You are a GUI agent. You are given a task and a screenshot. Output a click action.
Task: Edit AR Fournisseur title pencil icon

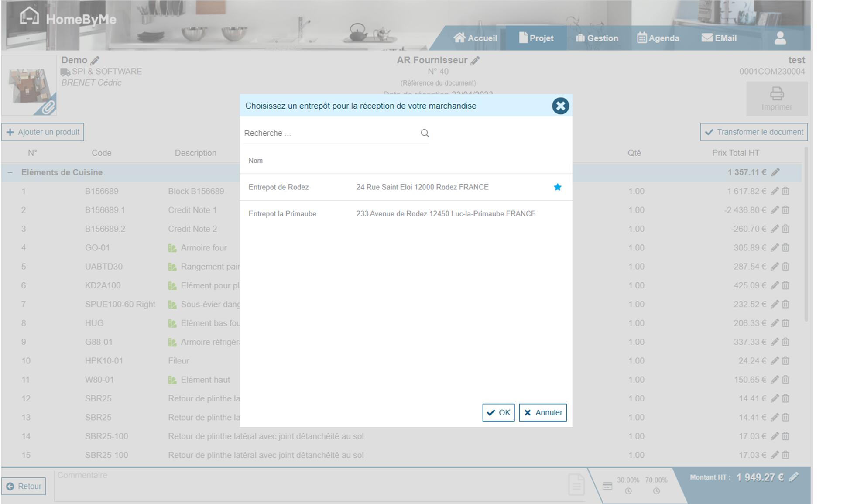coord(475,61)
